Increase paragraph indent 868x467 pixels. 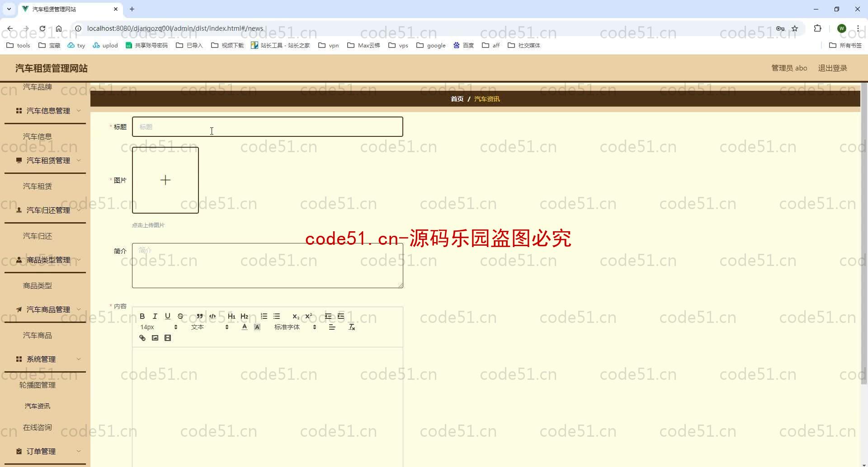point(341,316)
